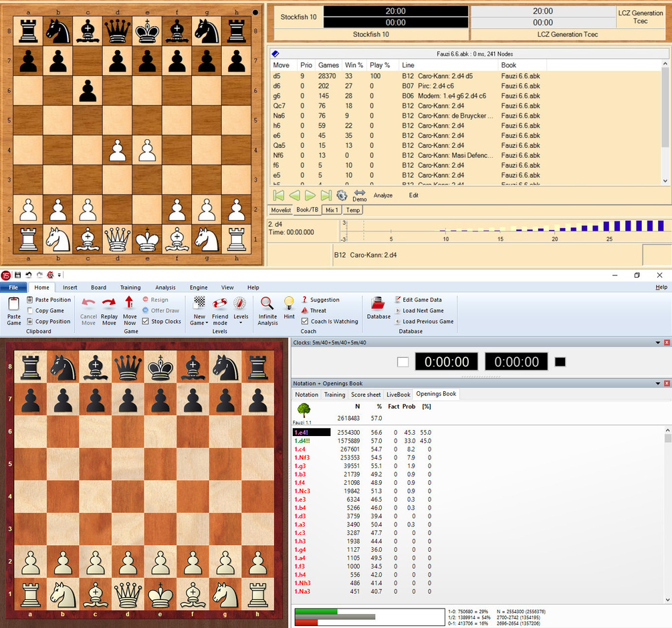The height and width of the screenshot is (628, 672).
Task: Click the Replay Move red arrow
Action: 109,303
